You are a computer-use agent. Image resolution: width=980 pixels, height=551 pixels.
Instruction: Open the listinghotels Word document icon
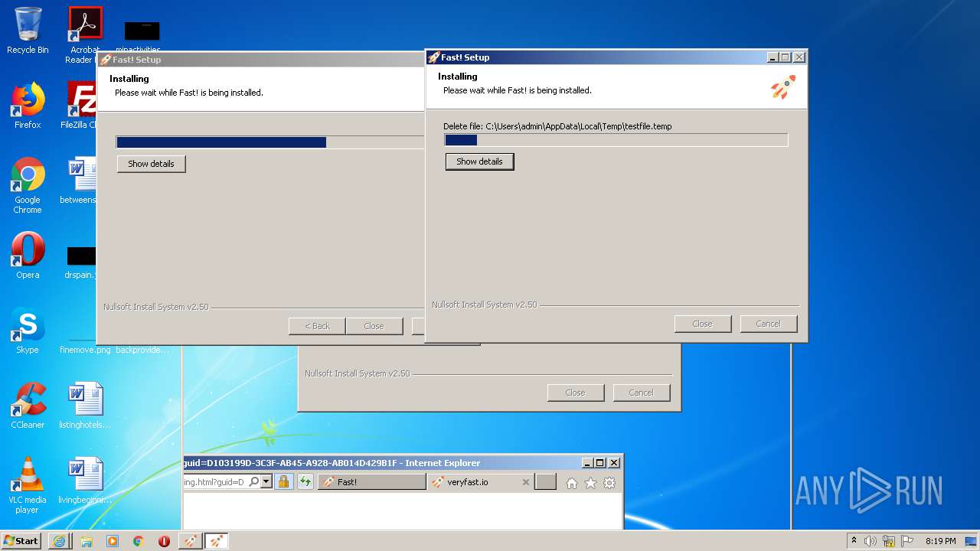[85, 406]
